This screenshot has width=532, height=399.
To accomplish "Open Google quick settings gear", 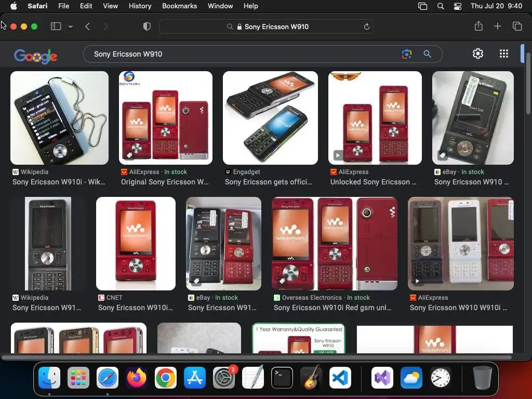I will 478,54.
